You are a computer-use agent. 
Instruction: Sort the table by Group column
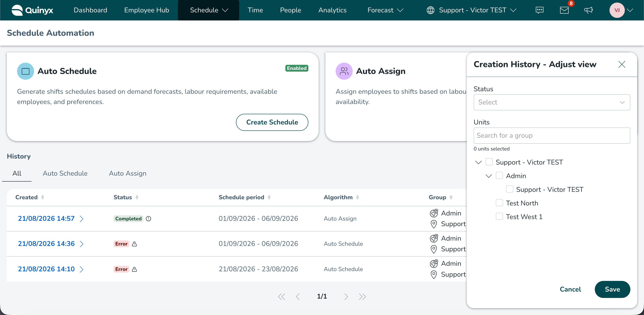pos(451,197)
